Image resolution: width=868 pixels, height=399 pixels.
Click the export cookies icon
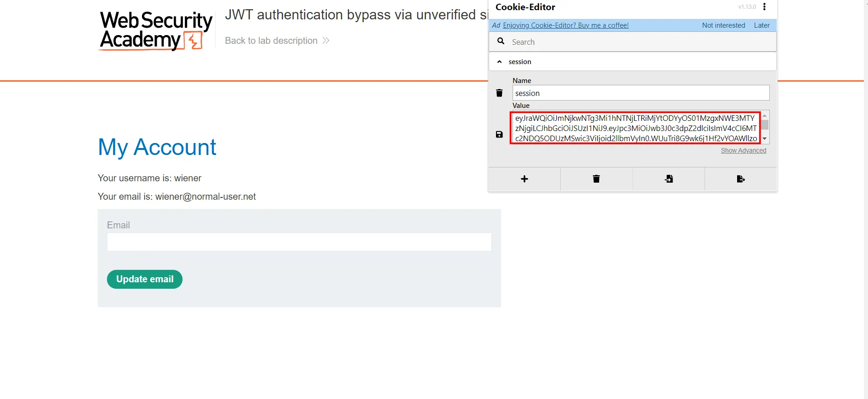coord(741,179)
